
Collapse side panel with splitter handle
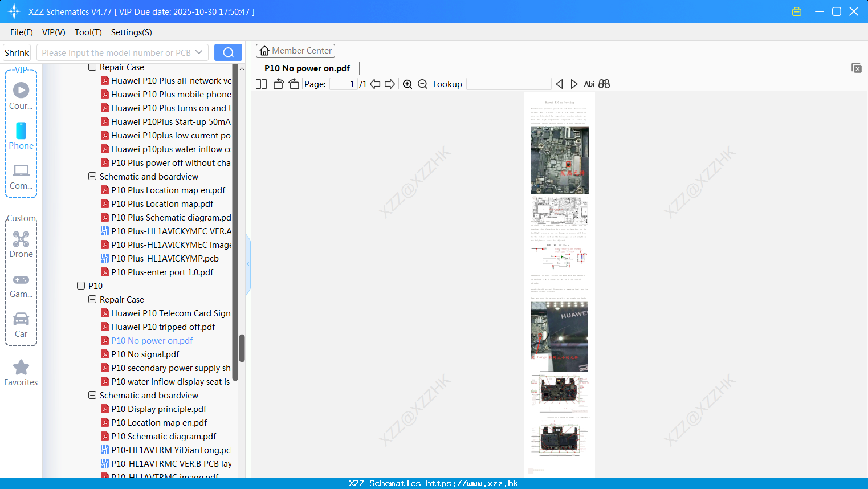tap(248, 264)
